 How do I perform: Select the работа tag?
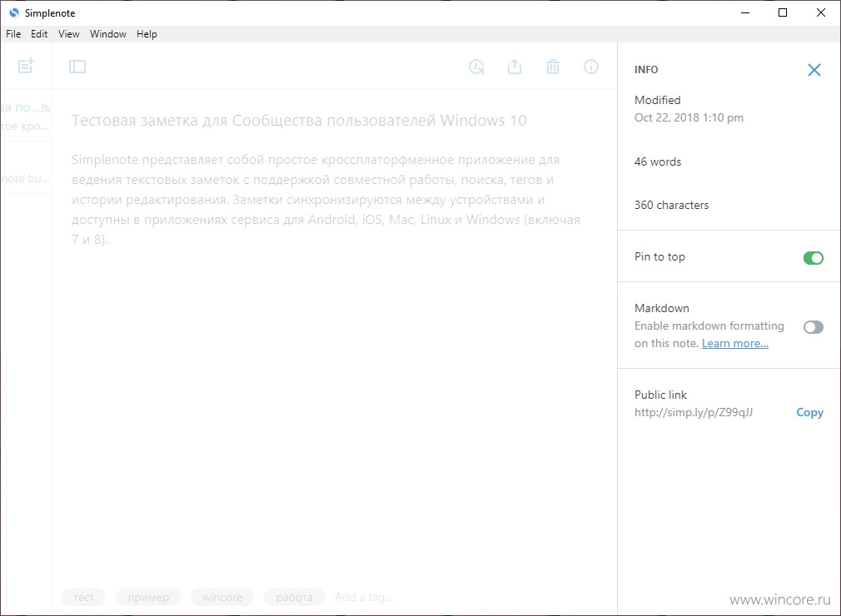295,597
